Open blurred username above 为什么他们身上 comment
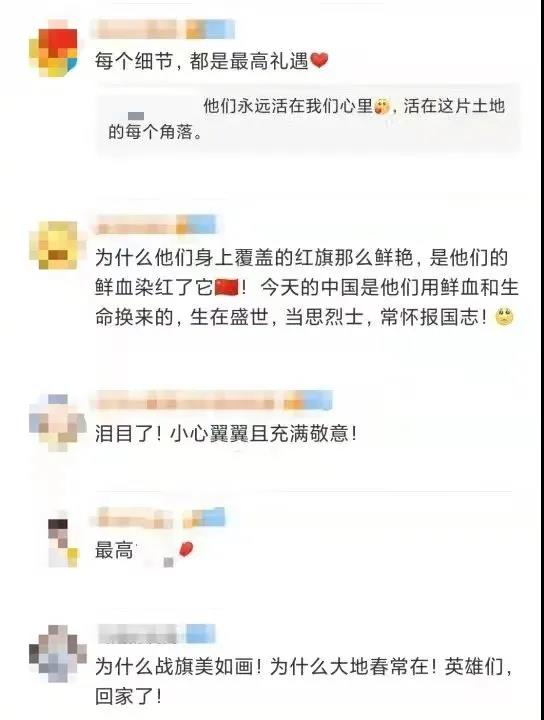The height and width of the screenshot is (720, 544). coord(156,225)
